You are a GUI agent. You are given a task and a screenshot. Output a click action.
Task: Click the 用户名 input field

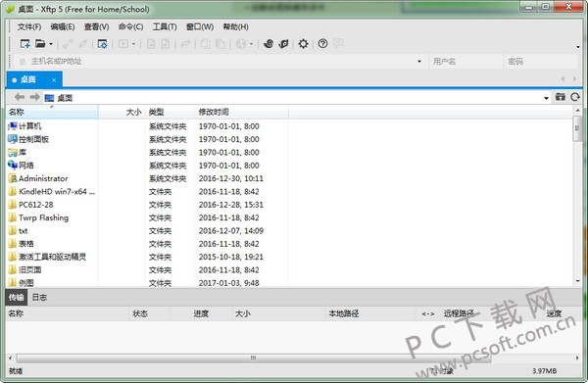click(465, 62)
